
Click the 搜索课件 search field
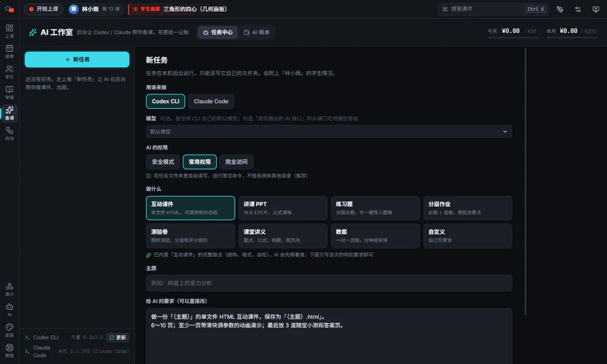pyautogui.click(x=493, y=9)
